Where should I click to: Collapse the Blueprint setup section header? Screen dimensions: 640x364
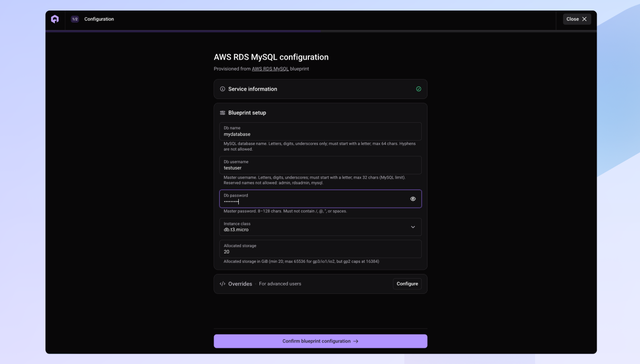[321, 113]
